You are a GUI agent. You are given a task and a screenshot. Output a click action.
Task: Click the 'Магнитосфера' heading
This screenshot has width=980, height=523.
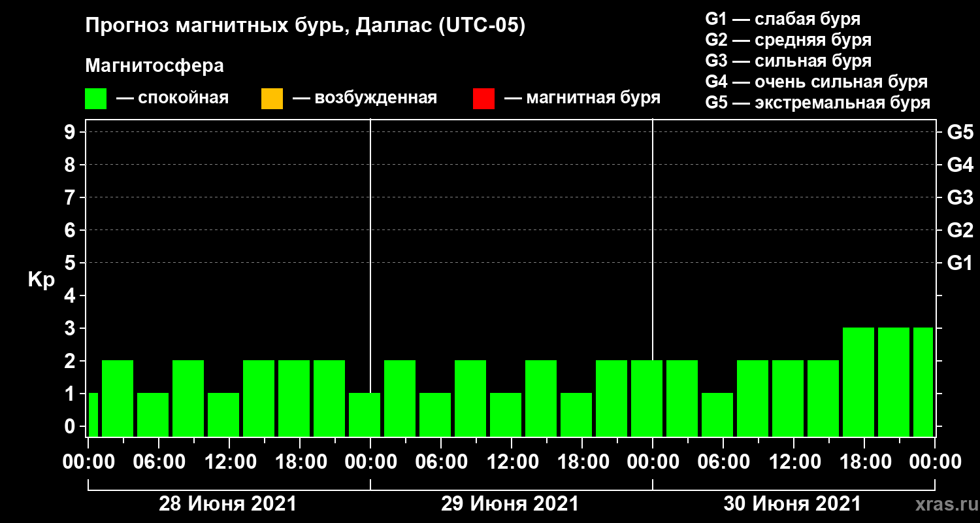click(154, 66)
